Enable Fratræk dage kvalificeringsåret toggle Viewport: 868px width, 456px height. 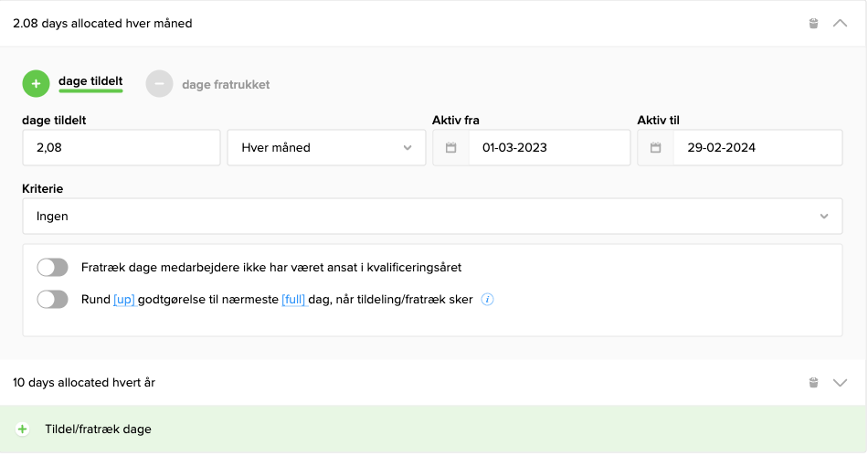click(x=53, y=268)
